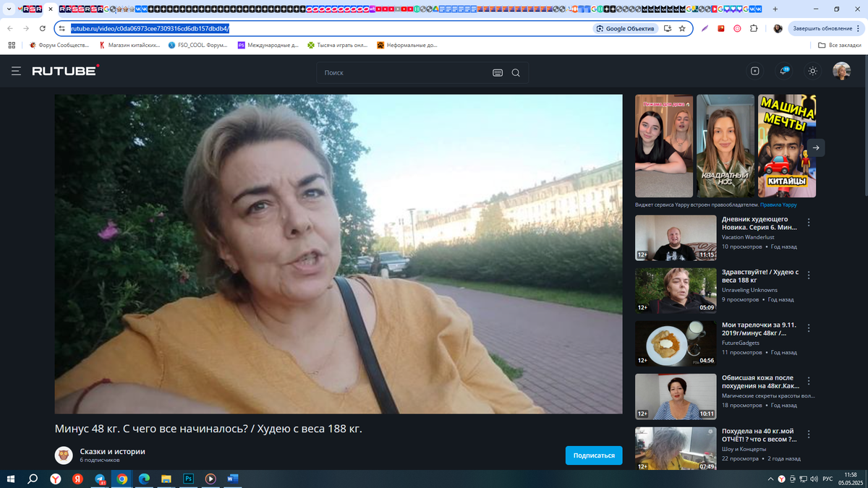Open options for Мои тарелочки за 9.11 video

(x=809, y=328)
